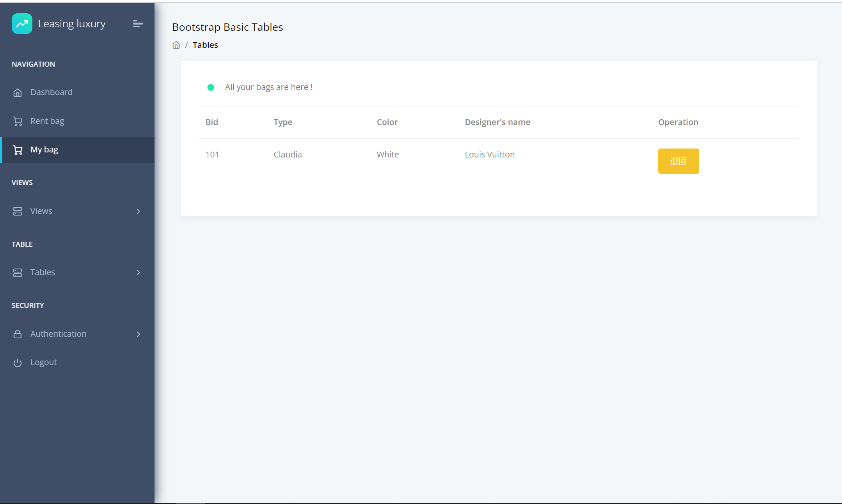Click the home icon in breadcrumb
This screenshot has height=504, width=842.
(x=176, y=45)
